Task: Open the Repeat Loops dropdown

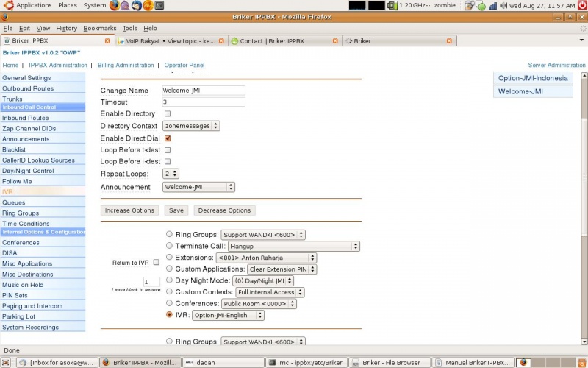Action: pyautogui.click(x=171, y=174)
